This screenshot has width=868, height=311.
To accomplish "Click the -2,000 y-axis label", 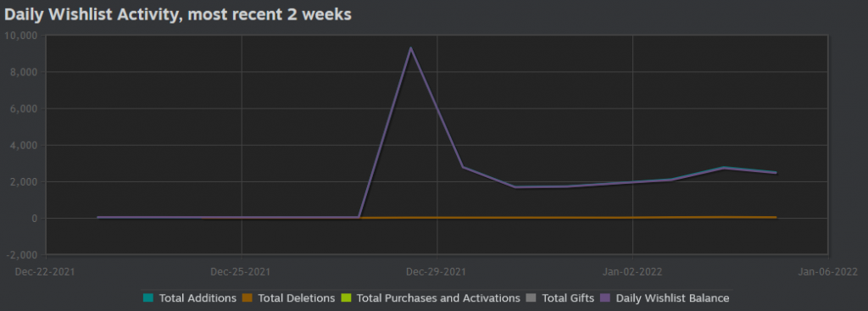I will click(x=21, y=255).
